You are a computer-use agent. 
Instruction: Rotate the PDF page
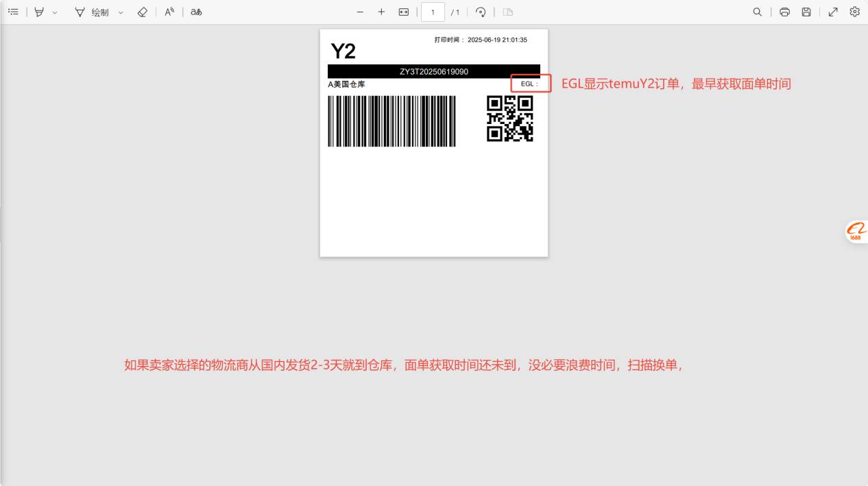point(481,12)
